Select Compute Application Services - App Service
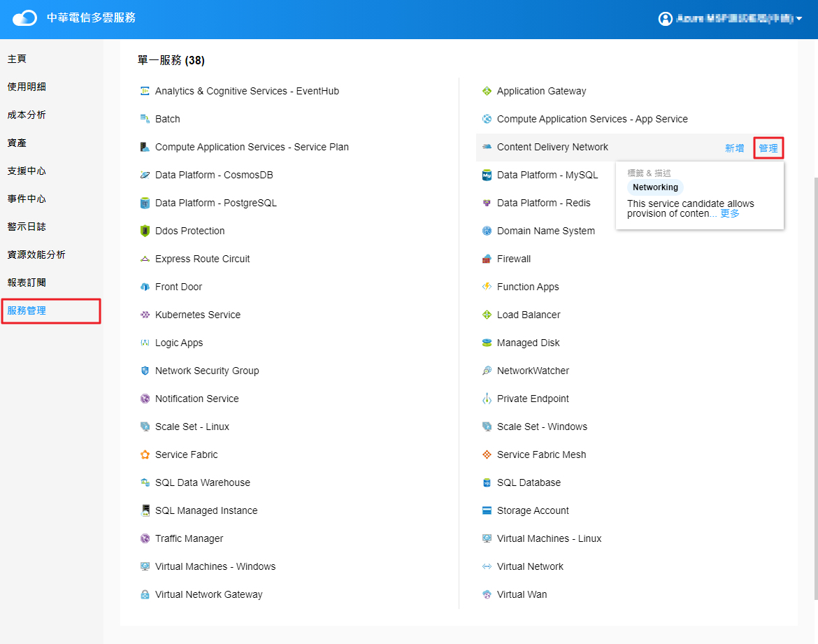 (x=592, y=119)
